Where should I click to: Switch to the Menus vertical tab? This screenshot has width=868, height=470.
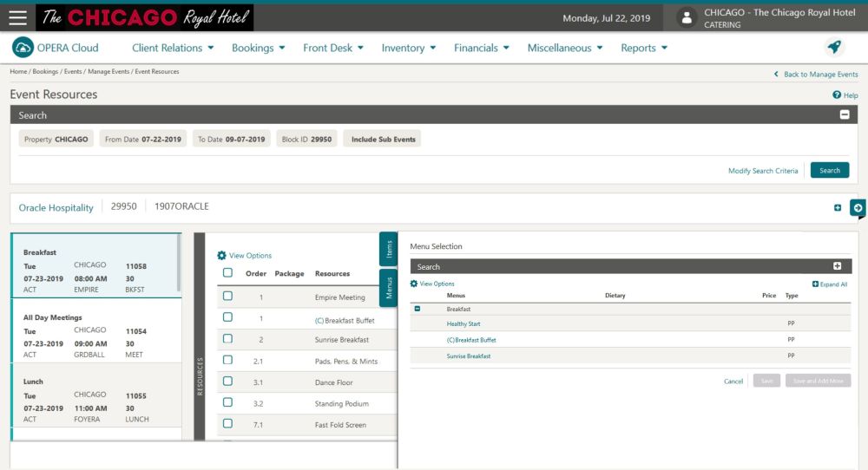[389, 288]
